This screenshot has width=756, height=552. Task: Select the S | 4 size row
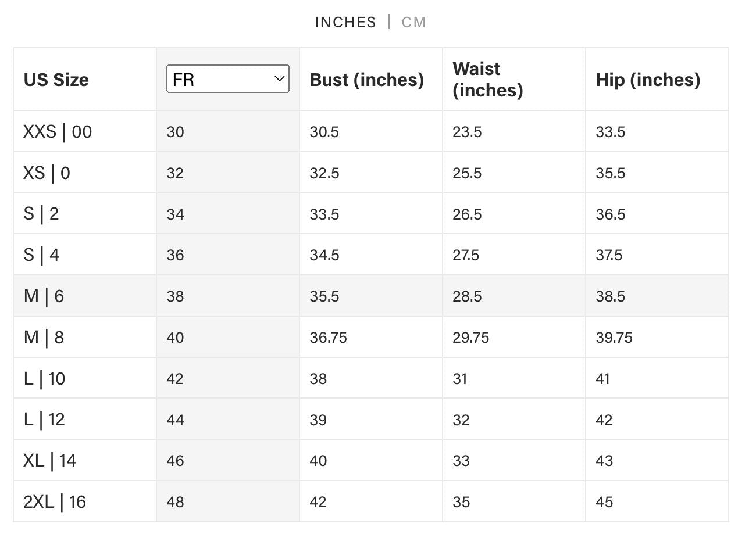pyautogui.click(x=371, y=255)
